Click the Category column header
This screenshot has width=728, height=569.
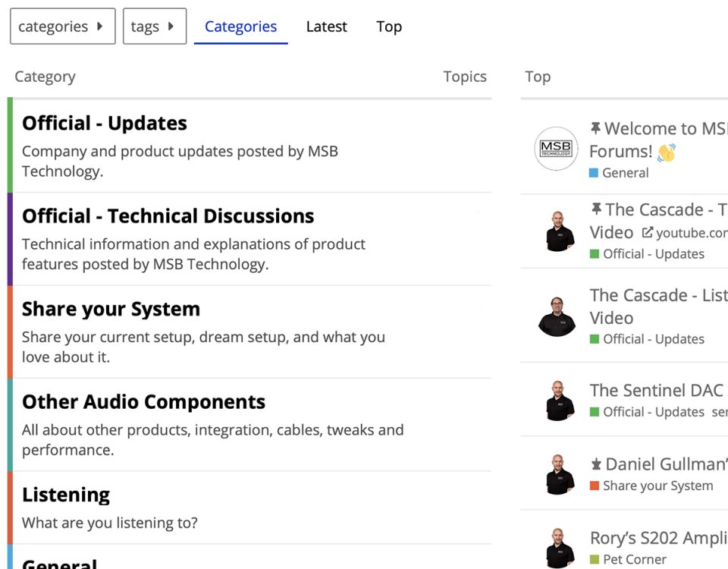pyautogui.click(x=45, y=76)
